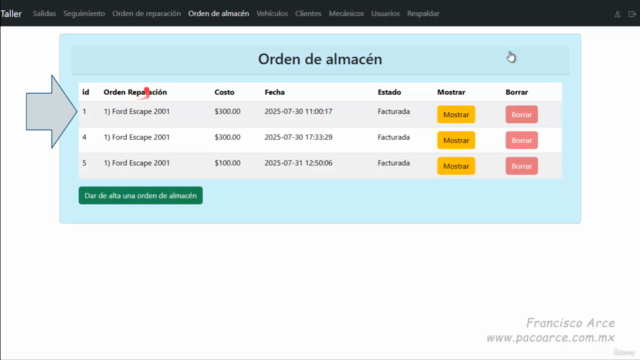Navigate to Seguimiento
640x360 pixels.
(84, 13)
